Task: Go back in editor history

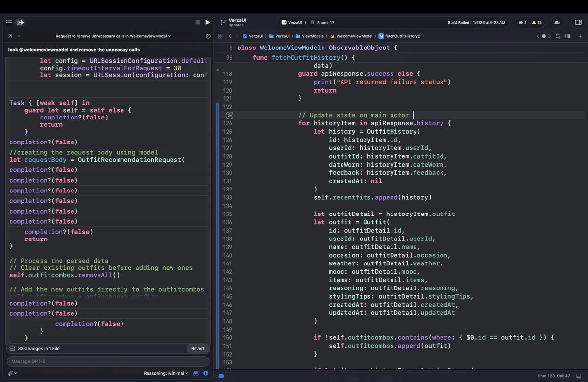Action: [230, 36]
